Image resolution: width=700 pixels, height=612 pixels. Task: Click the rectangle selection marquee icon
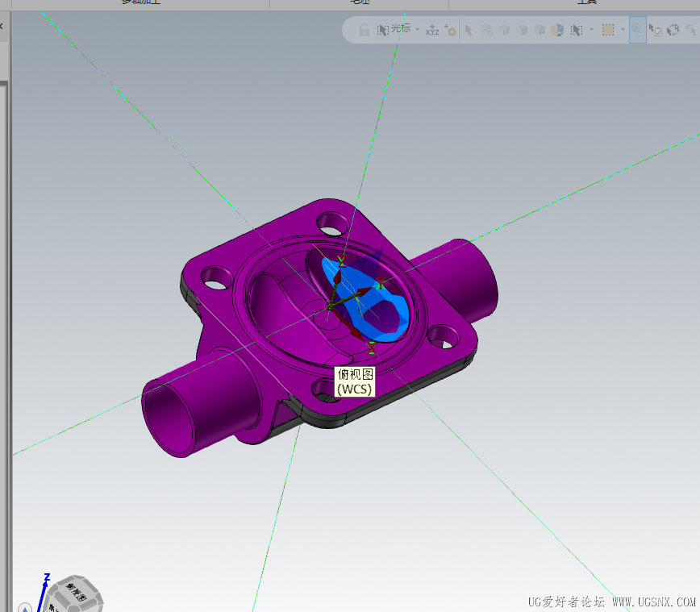pyautogui.click(x=608, y=30)
